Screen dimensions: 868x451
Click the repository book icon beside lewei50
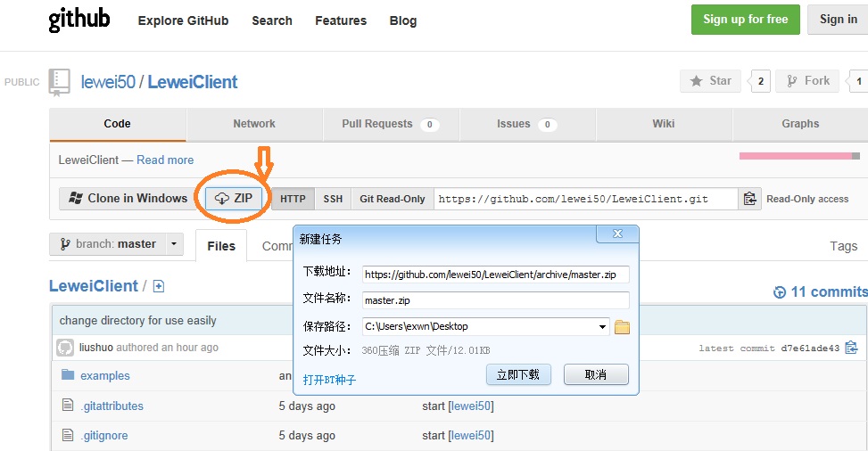[59, 83]
